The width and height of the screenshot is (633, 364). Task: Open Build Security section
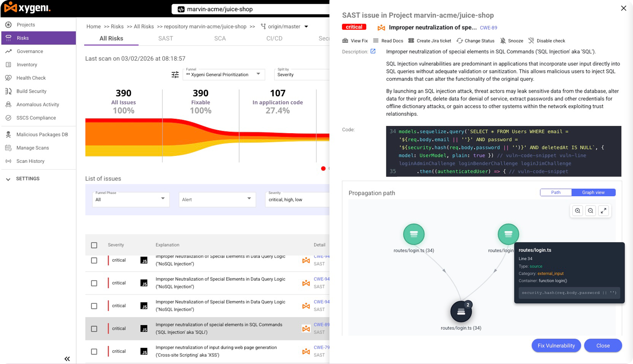click(31, 91)
